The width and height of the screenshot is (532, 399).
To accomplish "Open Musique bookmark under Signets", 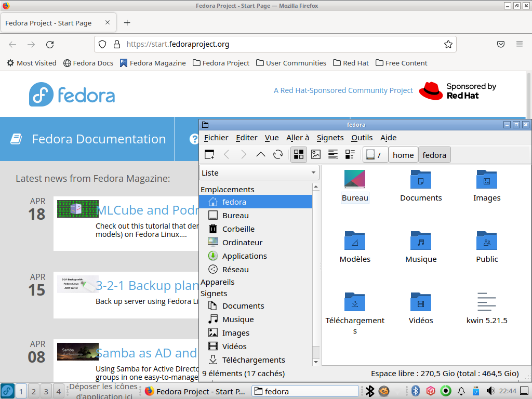I will click(x=256, y=320).
